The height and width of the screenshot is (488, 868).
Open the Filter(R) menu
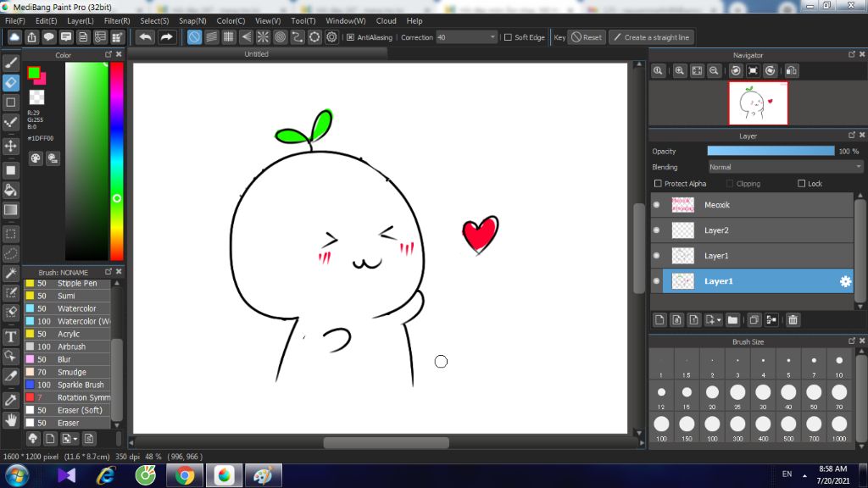tap(117, 20)
